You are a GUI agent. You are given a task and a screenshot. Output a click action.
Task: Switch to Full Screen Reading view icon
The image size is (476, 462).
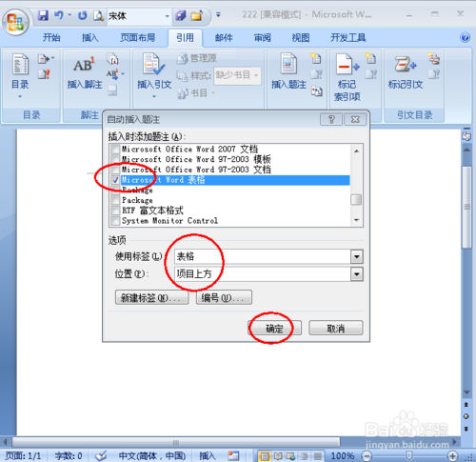tap(278, 456)
